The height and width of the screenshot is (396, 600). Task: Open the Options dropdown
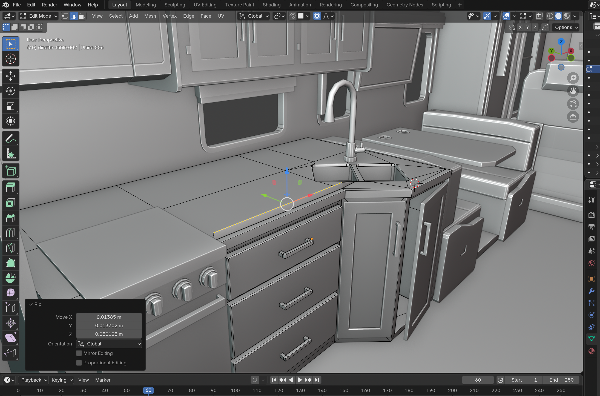pyautogui.click(x=566, y=27)
